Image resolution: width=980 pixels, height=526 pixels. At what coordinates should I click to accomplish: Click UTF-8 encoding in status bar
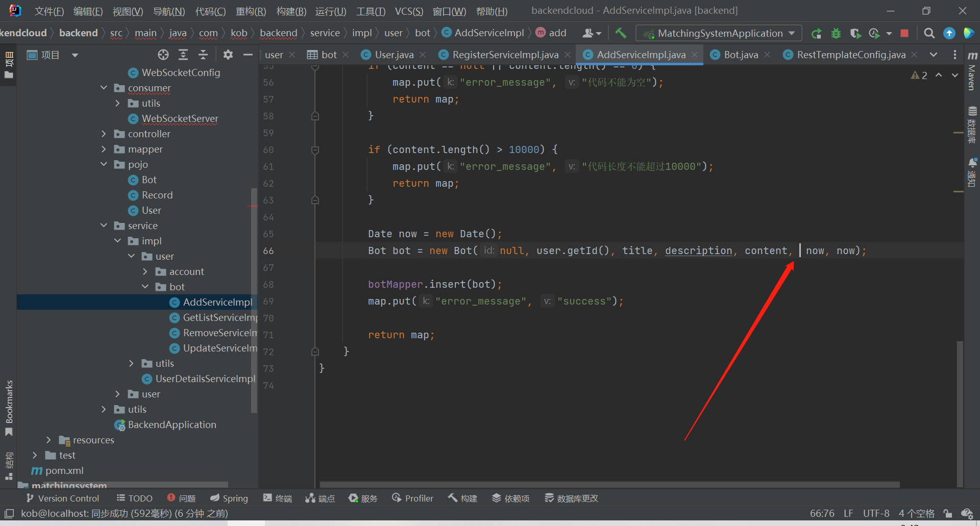(876, 513)
